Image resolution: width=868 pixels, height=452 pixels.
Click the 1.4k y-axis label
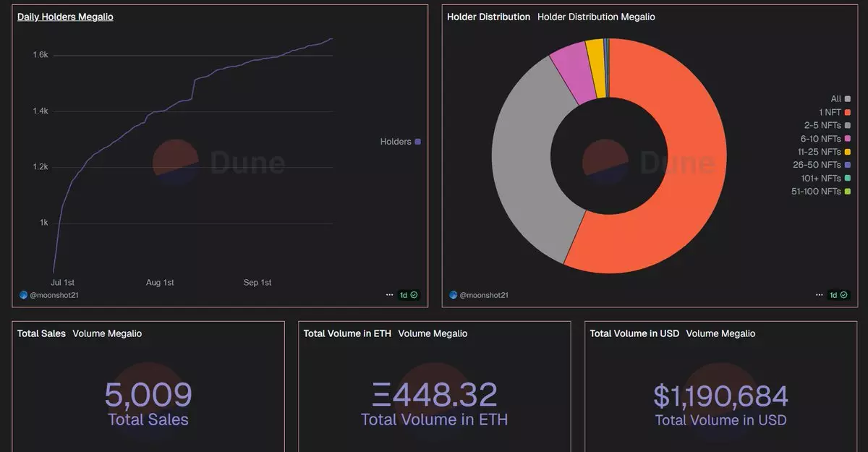tap(40, 111)
